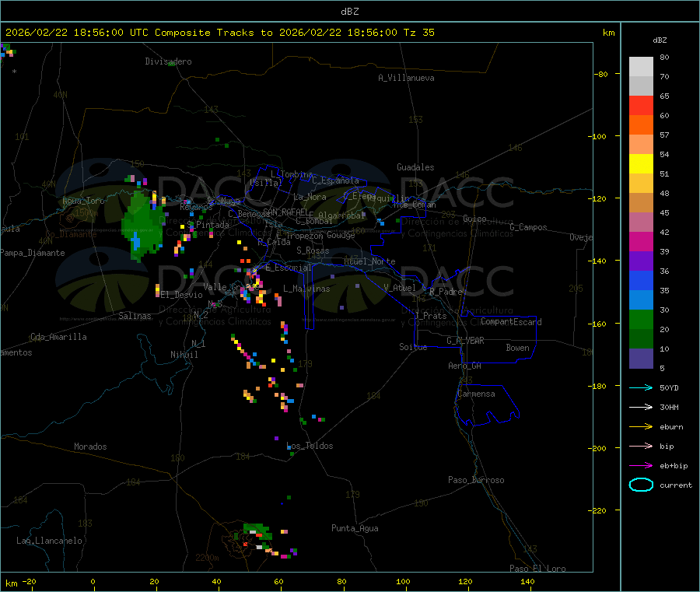Click the 50YD legend label
Screen dimensions: 700x592
[669, 387]
